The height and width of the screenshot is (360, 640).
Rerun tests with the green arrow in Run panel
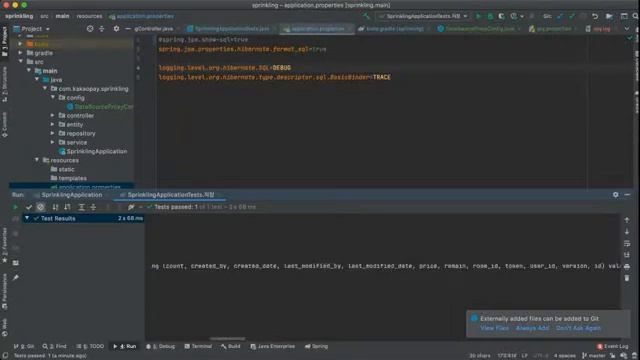pos(15,207)
